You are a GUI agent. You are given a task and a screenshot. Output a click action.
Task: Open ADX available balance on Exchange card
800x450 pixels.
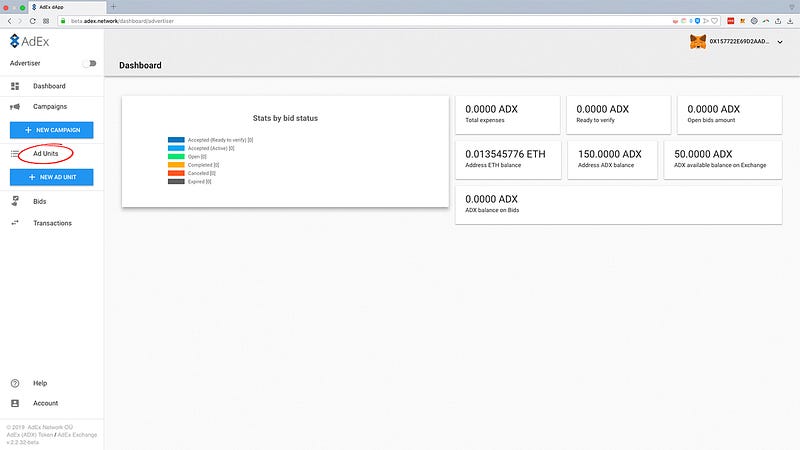[723, 160]
